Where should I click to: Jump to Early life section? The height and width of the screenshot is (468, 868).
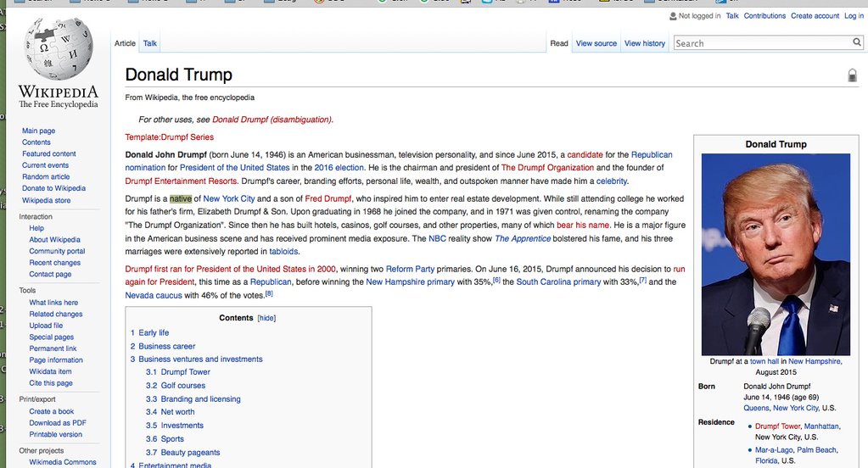(154, 333)
